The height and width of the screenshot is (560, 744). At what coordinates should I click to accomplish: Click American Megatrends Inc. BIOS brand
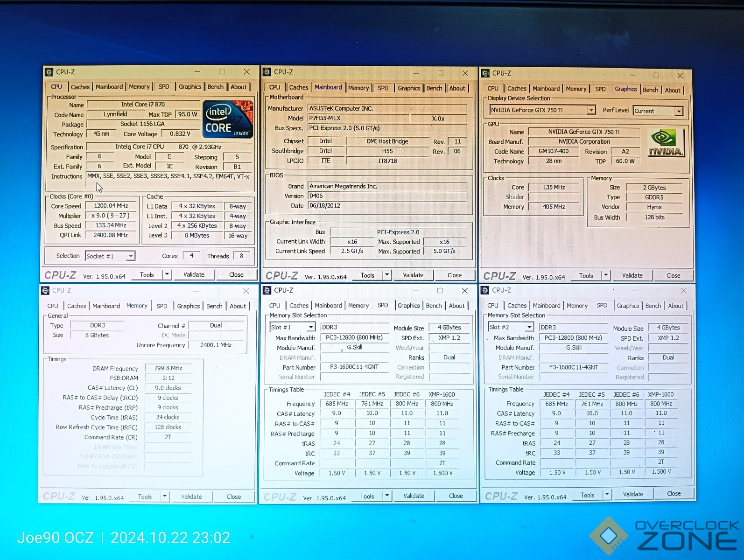pyautogui.click(x=387, y=186)
